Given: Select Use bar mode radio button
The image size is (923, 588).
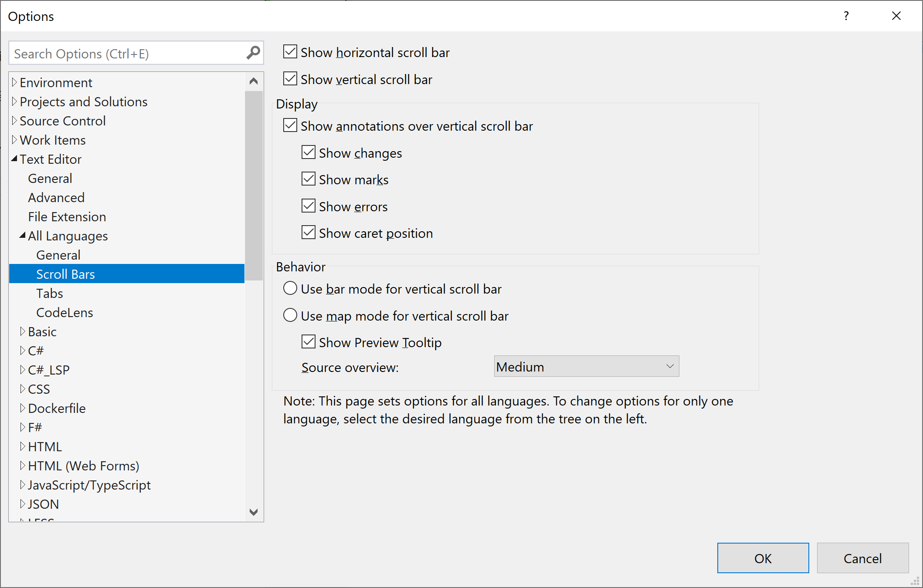Looking at the screenshot, I should [290, 288].
